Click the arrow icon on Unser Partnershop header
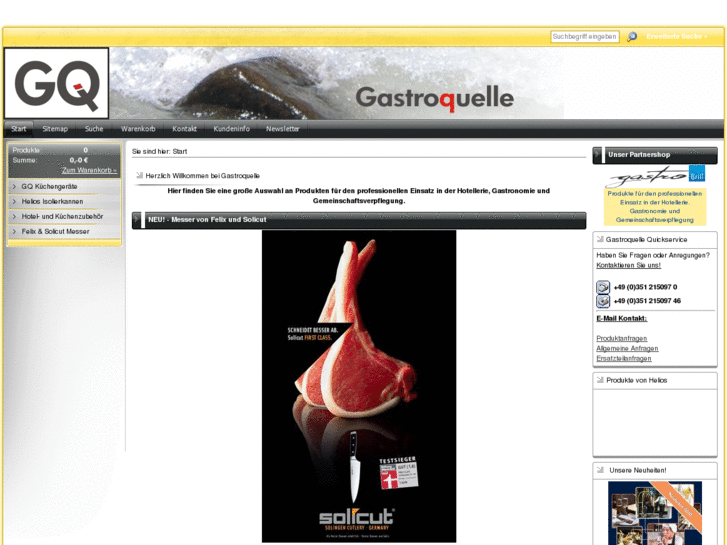Screen dimensions: 727x545 599,155
